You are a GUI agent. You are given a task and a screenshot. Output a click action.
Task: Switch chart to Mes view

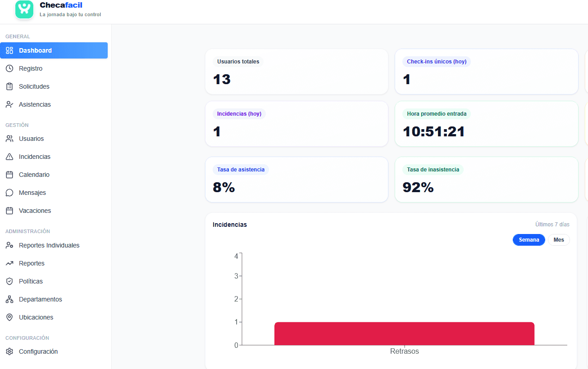click(x=559, y=240)
